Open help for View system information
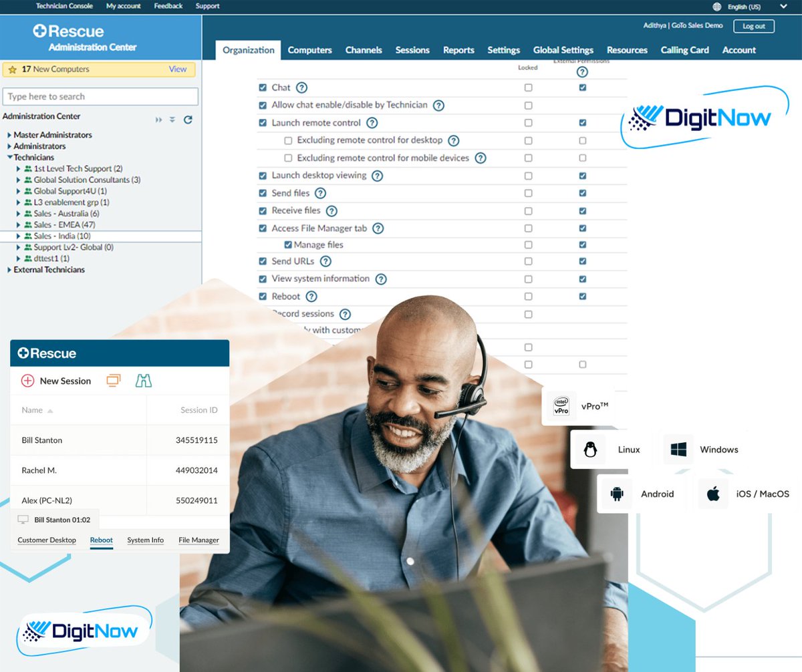This screenshot has width=802, height=672. 381,279
